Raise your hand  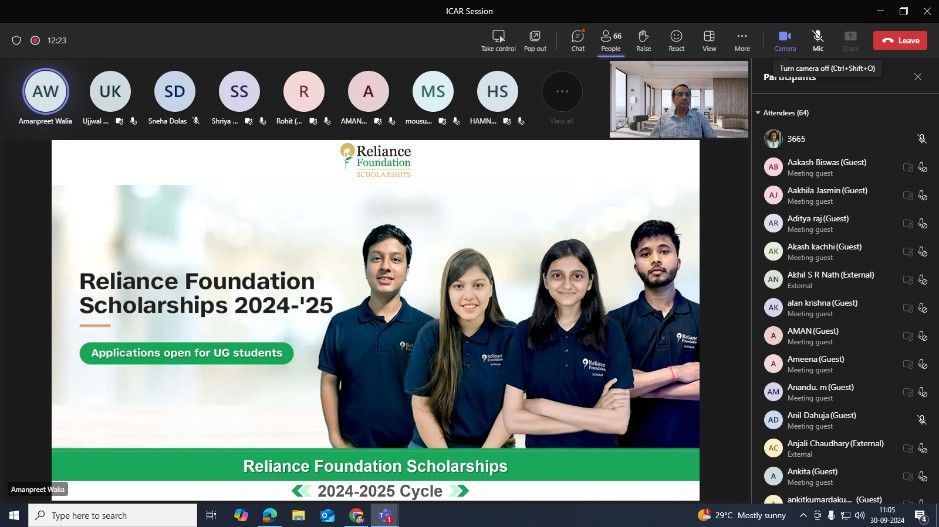pos(644,41)
